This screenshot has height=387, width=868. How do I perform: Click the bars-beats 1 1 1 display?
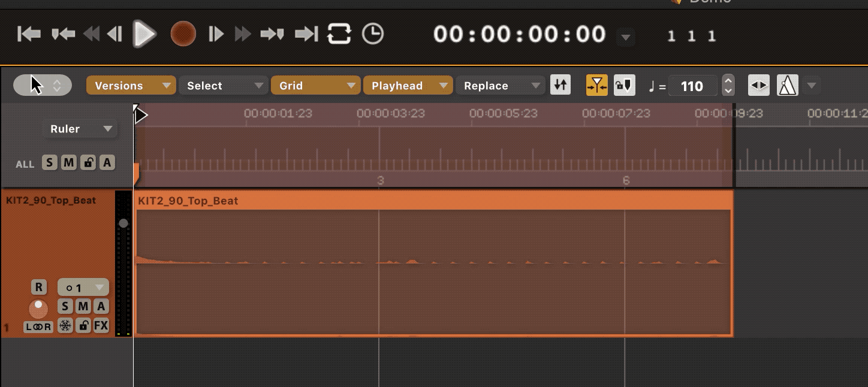click(691, 37)
